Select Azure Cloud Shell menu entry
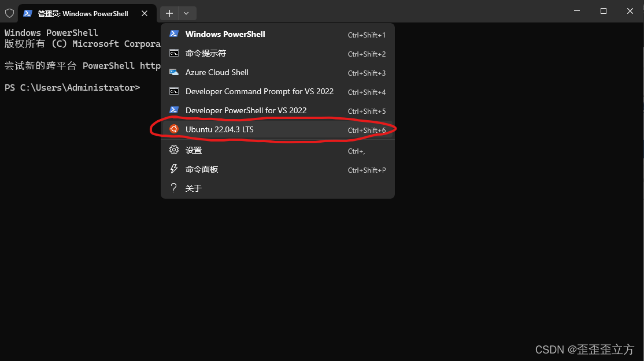Screen dimensions: 644x361 click(217, 72)
